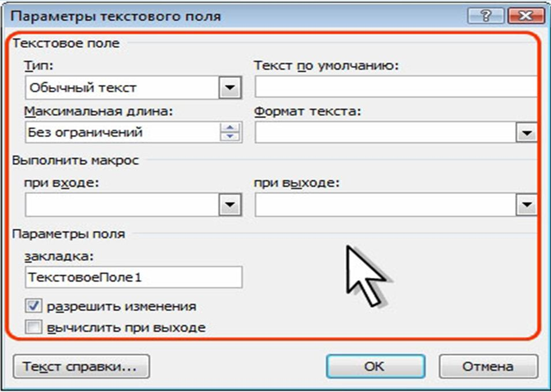
Task: Enable вычислить при выходе checkbox
Action: pos(33,327)
